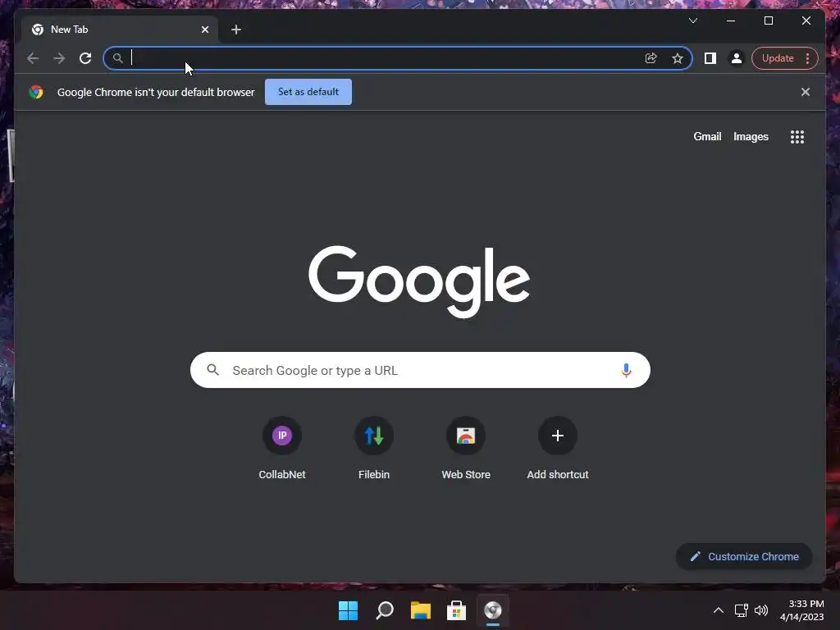Open Images link
The image size is (840, 630).
click(x=751, y=137)
